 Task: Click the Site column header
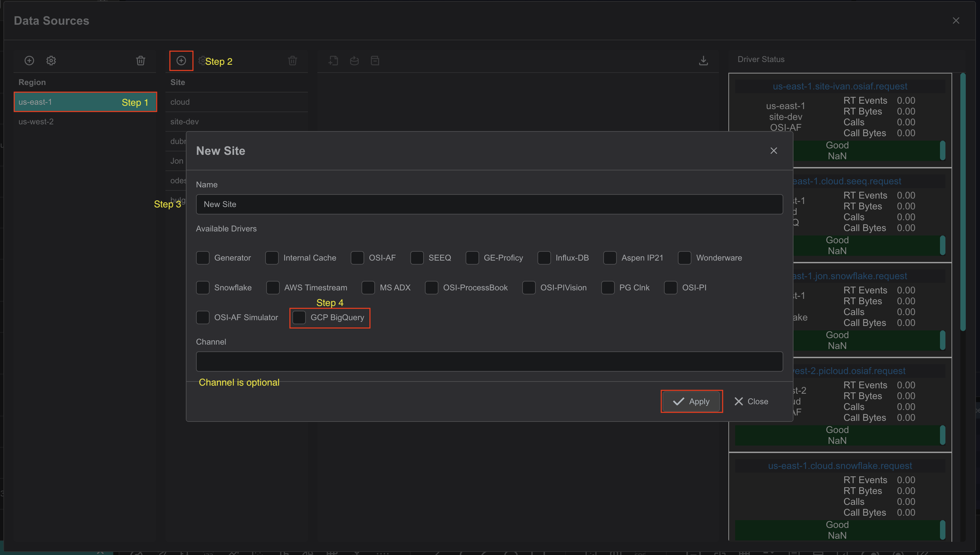point(177,82)
